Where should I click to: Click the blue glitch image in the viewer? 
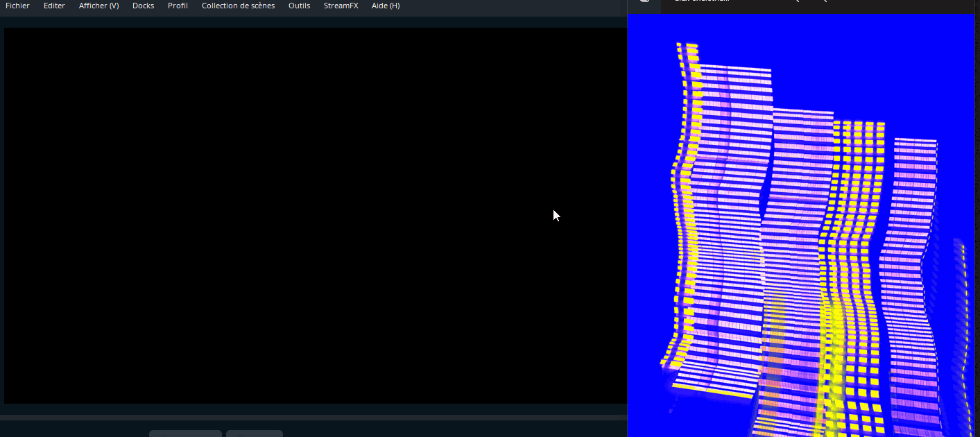[798, 229]
